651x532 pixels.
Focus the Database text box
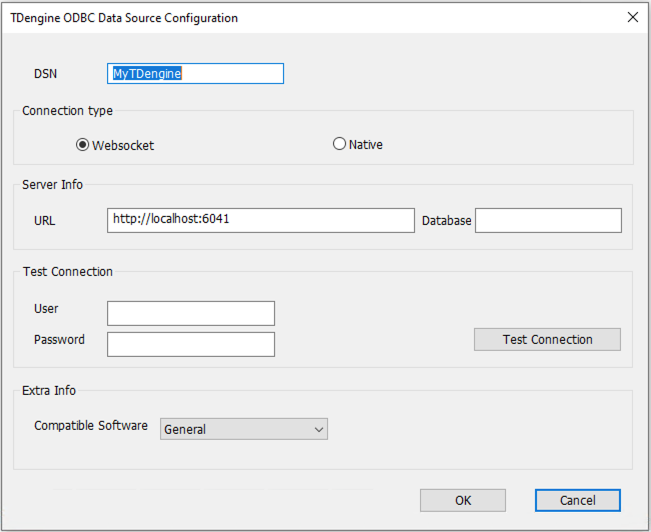pos(548,220)
